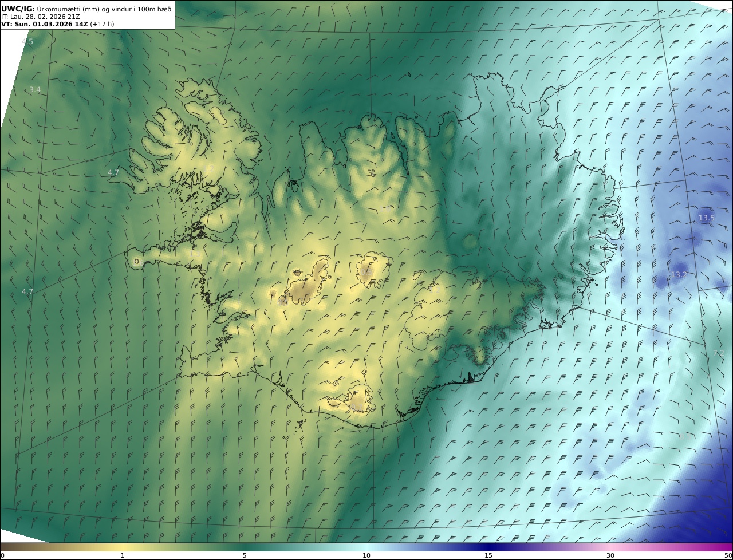733x560 pixels.
Task: Click the '4.5' value label on the map
Action: click(27, 42)
